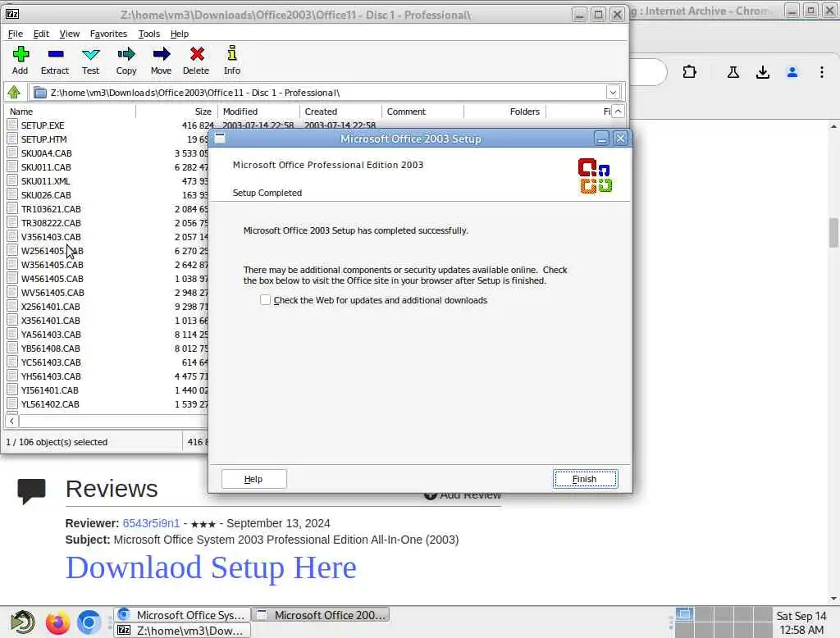
Task: Click the Add button in 7-Zip toolbar
Action: 21,60
